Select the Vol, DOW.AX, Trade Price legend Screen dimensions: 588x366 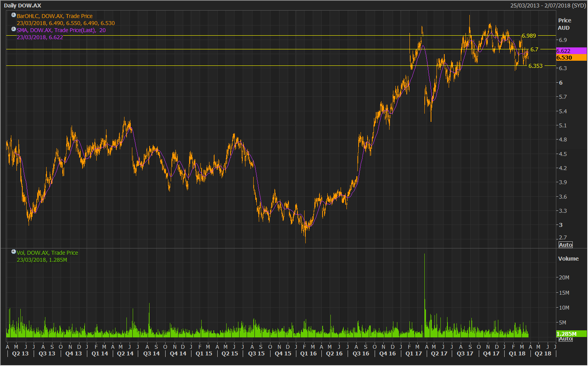[47, 253]
